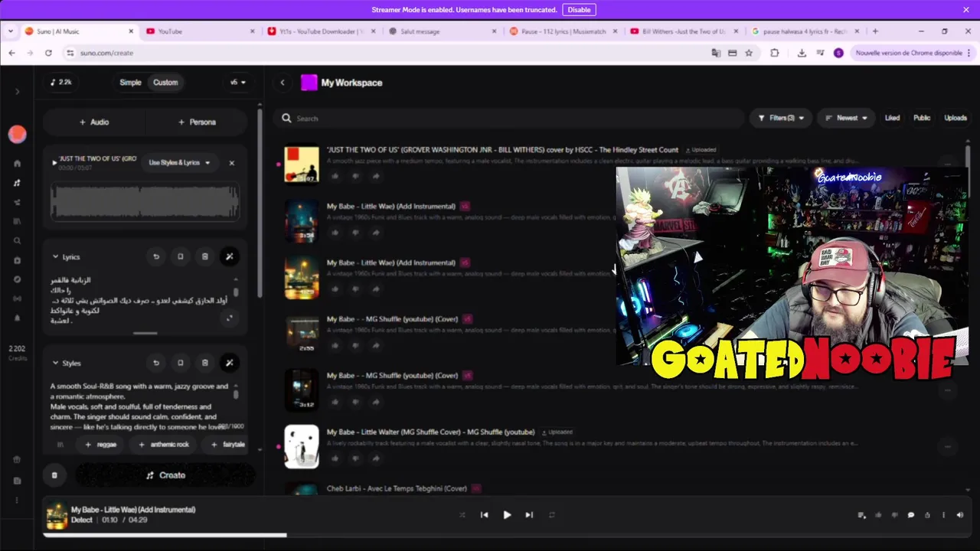Open the Create music-note sidebar icon
Viewport: 980px width, 551px height.
point(17,183)
